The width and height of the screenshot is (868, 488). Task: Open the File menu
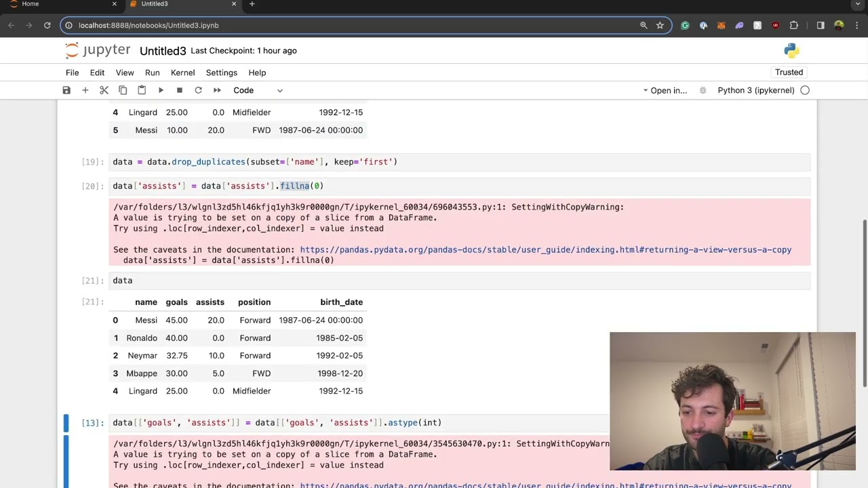point(72,73)
